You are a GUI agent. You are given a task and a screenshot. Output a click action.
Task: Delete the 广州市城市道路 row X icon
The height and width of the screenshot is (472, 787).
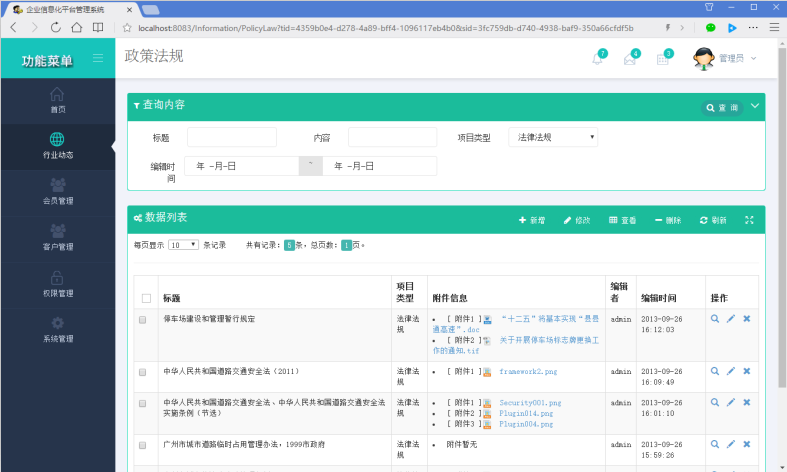pos(747,444)
